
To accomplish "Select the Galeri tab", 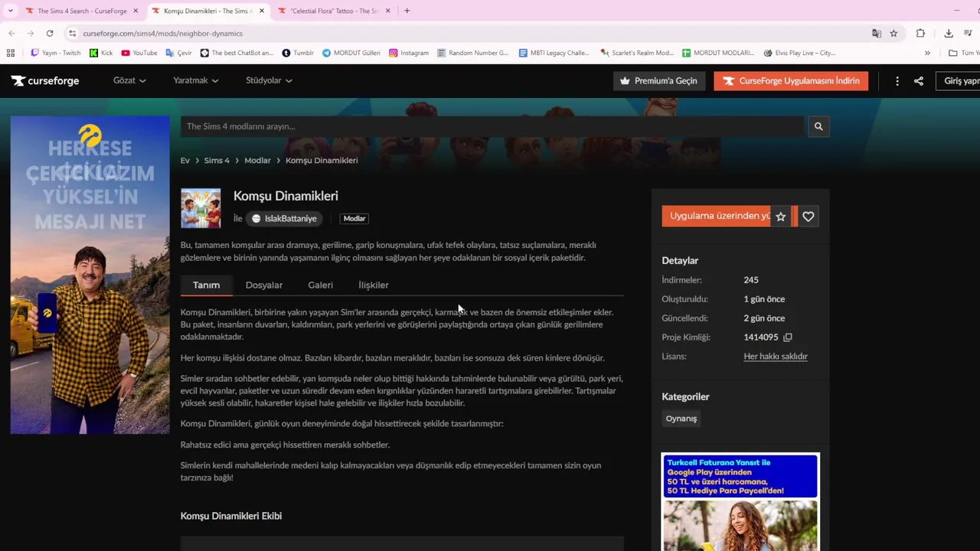I will tap(320, 285).
